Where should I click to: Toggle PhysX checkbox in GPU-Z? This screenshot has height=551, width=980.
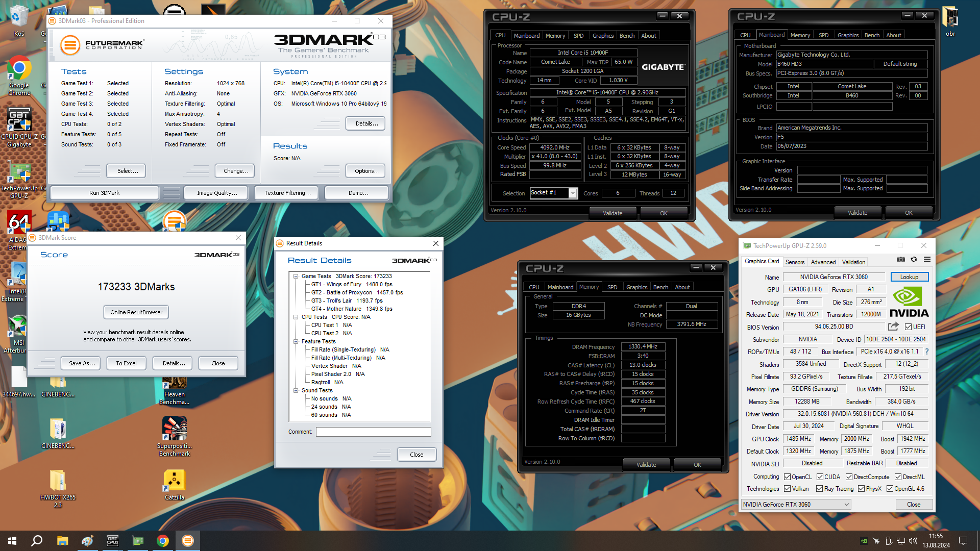point(862,489)
